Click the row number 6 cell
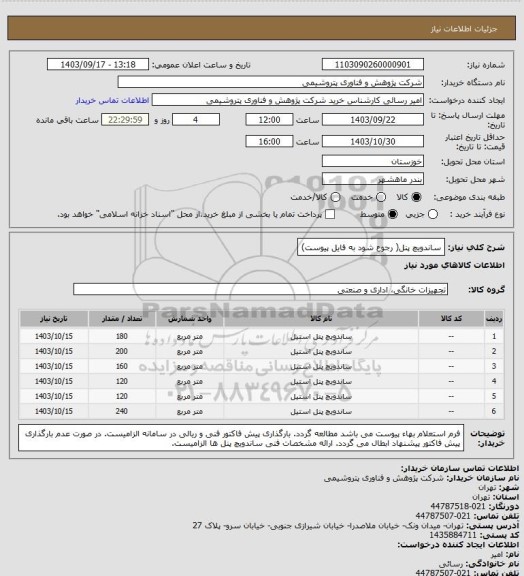The image size is (524, 576). [x=494, y=411]
